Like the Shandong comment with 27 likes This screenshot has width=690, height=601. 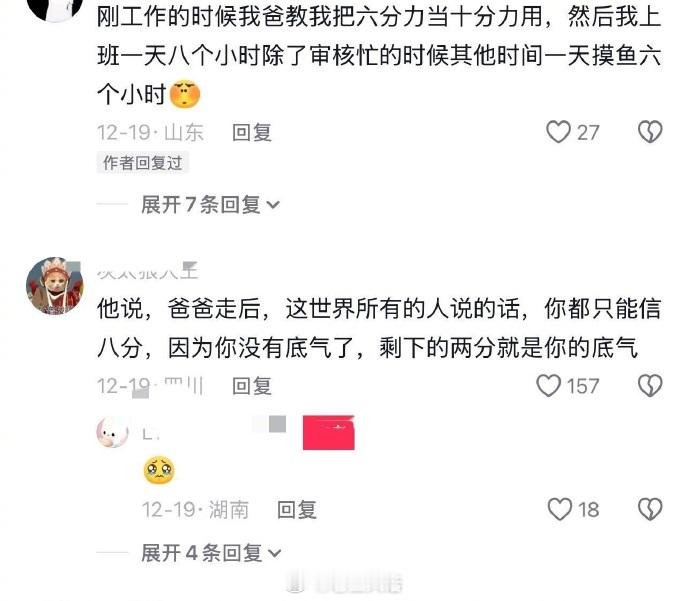coord(558,132)
